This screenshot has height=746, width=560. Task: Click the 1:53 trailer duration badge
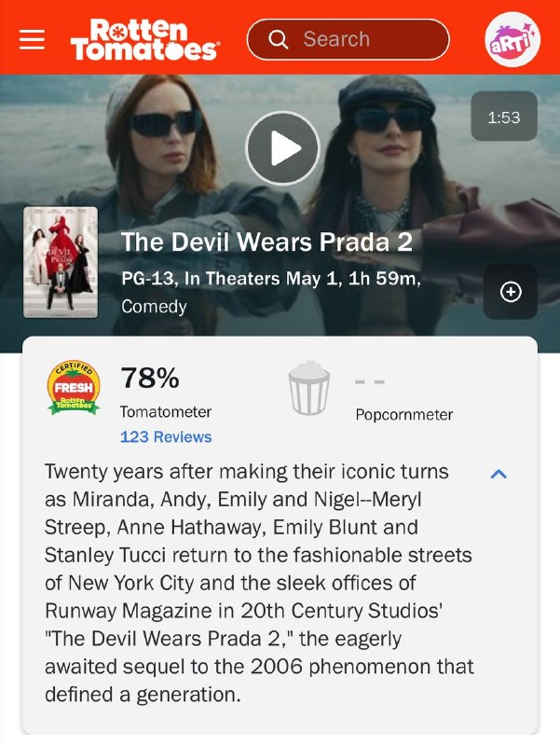coord(504,116)
